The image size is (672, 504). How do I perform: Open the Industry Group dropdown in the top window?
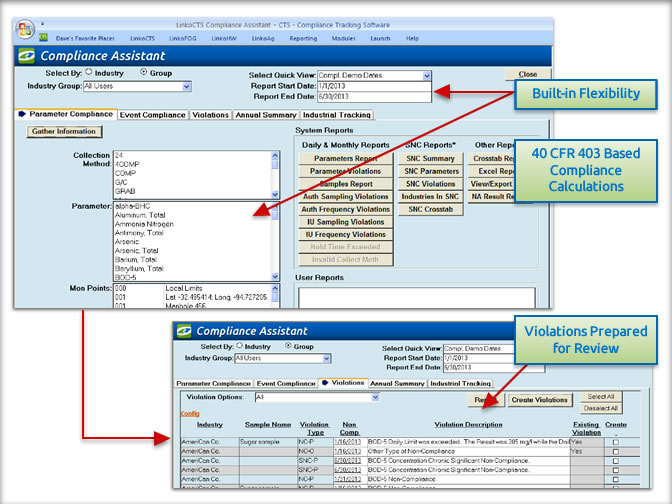[x=186, y=86]
